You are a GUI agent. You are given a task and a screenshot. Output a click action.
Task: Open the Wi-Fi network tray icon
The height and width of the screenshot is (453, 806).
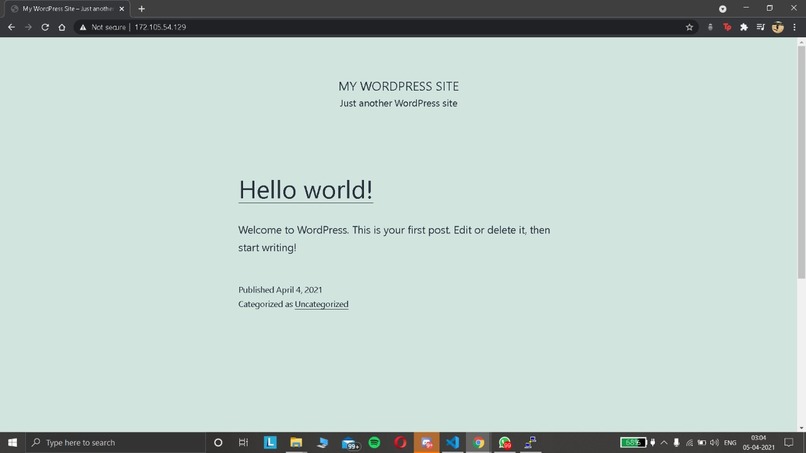coord(689,443)
